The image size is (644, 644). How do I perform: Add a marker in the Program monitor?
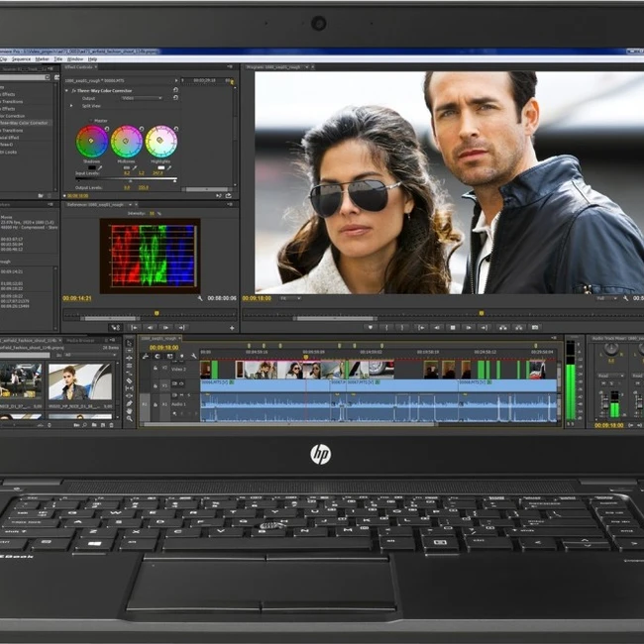click(x=371, y=327)
